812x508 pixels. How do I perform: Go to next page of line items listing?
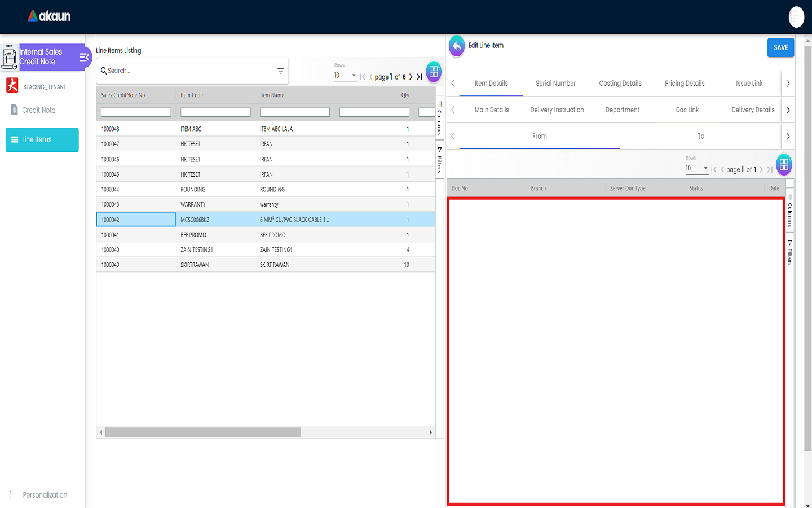[x=411, y=77]
